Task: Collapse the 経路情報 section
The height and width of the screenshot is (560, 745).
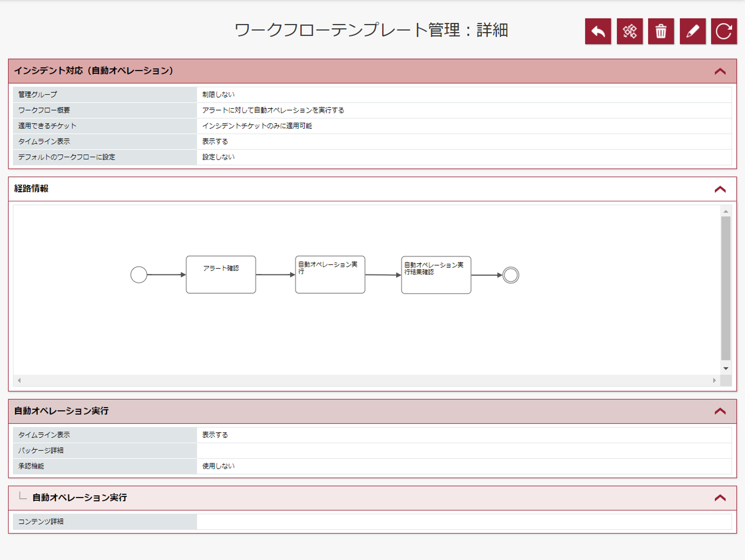Action: point(720,189)
